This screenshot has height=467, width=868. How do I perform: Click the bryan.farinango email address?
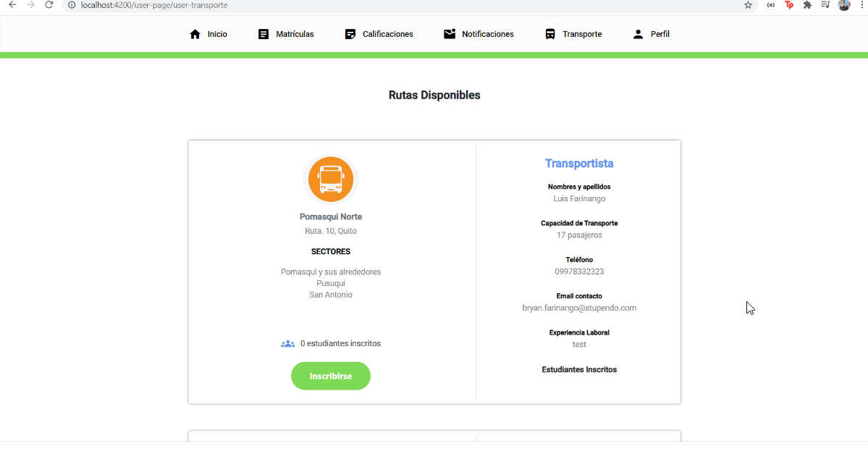[579, 307]
